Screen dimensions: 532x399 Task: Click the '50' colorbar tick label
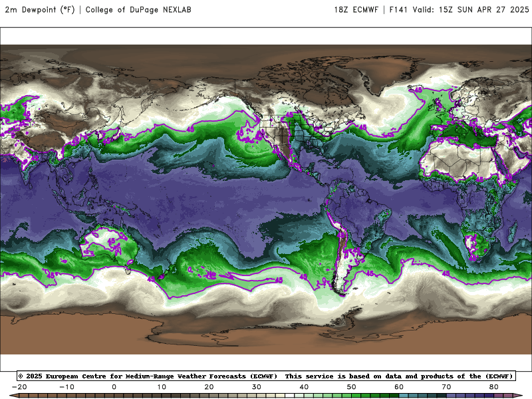point(352,387)
